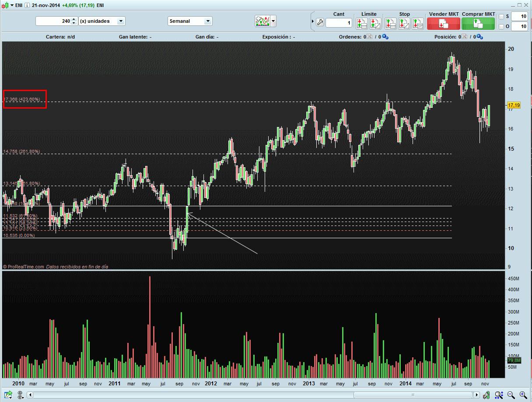
Task: Zoom in the chart
Action: point(523,395)
